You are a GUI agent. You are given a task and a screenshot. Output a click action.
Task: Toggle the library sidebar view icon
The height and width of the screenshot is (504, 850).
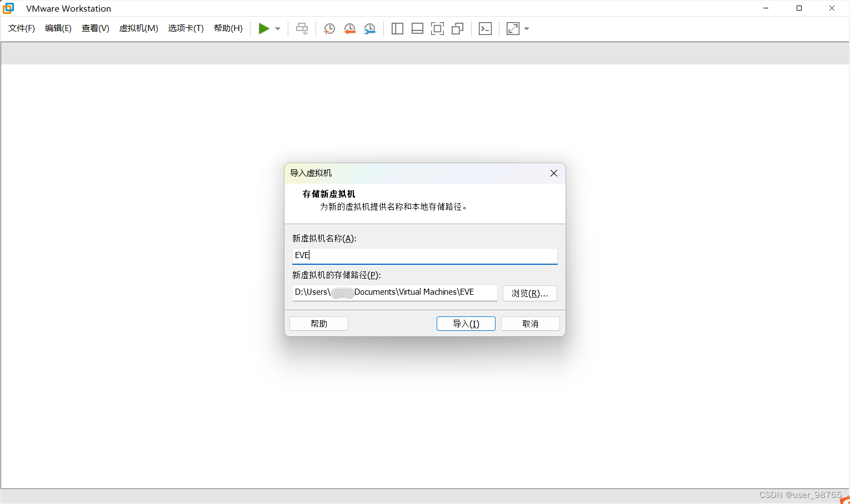coord(397,29)
